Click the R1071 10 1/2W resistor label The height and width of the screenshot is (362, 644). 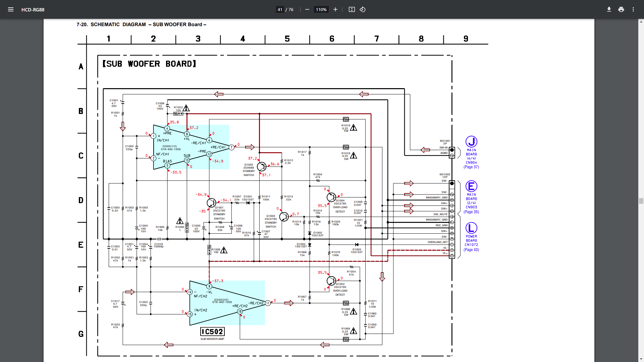pos(372,304)
